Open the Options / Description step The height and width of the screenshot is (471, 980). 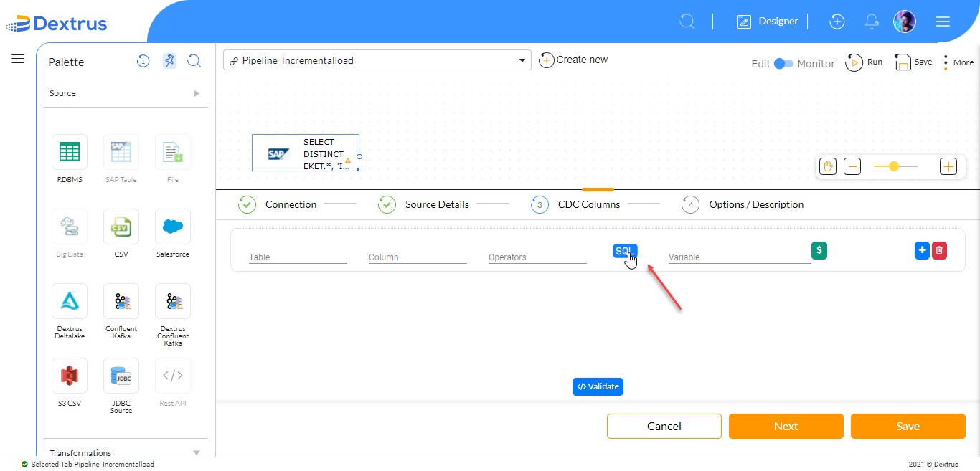(x=743, y=204)
